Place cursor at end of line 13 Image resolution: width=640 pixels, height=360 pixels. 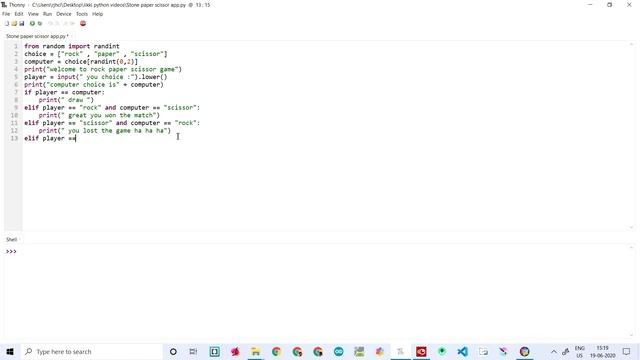77,138
